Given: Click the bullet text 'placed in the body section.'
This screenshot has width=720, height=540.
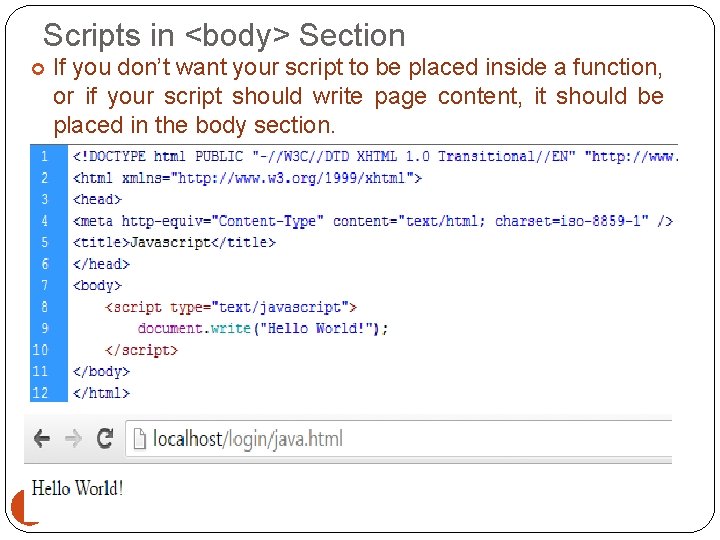Looking at the screenshot, I should point(194,125).
